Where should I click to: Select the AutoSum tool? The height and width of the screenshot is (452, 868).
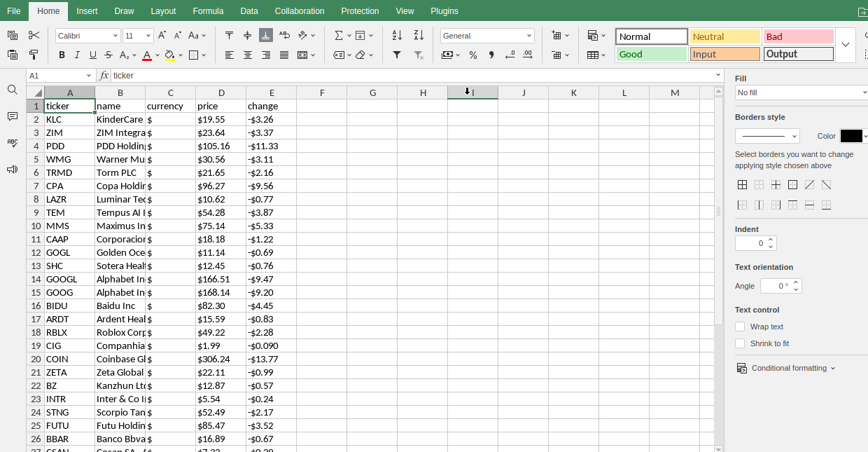tap(339, 35)
